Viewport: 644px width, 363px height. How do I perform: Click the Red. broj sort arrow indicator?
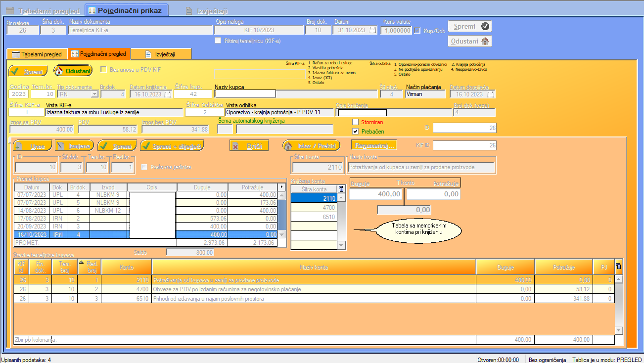pos(82,262)
